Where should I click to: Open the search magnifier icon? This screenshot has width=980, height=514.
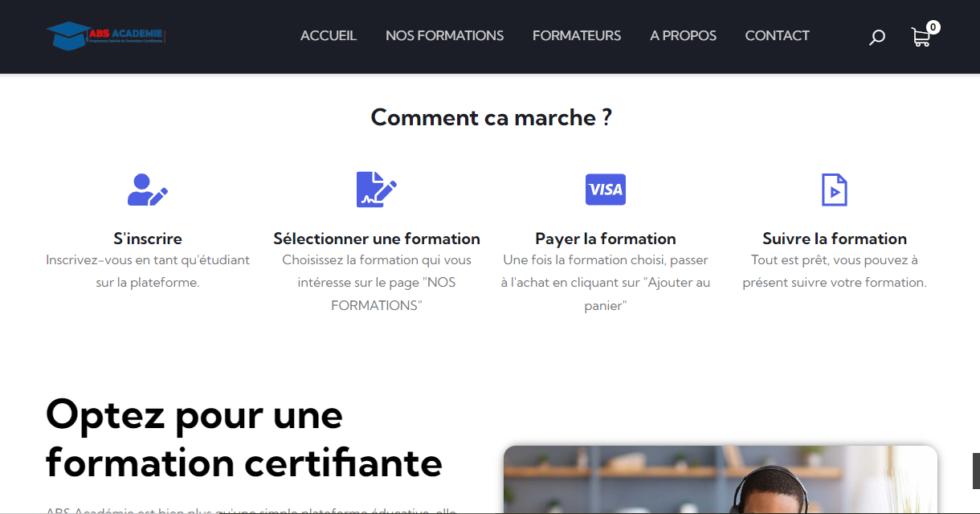pos(877,37)
